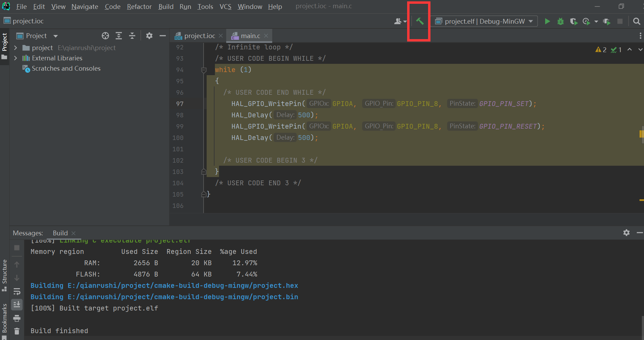The height and width of the screenshot is (340, 644).
Task: Toggle Project side tool window button
Action: (x=4, y=46)
